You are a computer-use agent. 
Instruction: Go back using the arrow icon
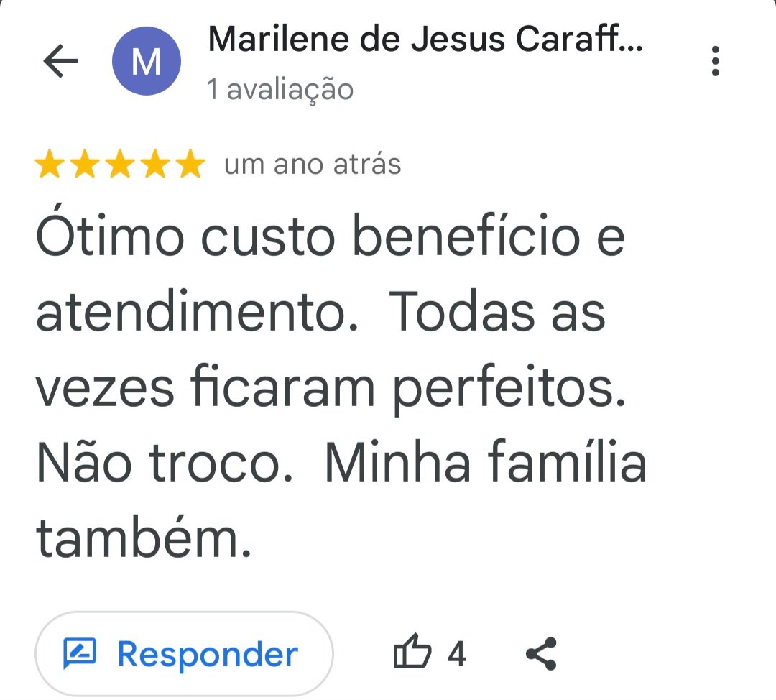[61, 62]
